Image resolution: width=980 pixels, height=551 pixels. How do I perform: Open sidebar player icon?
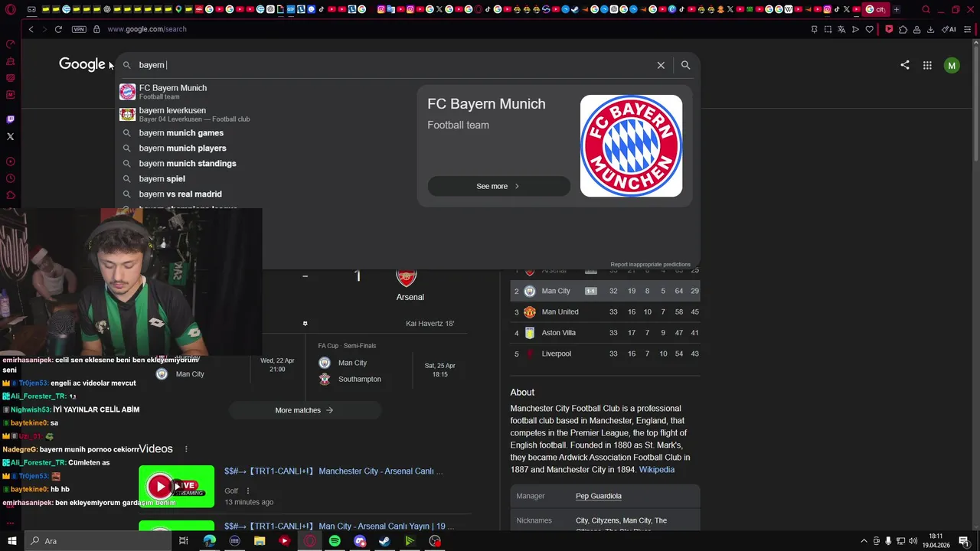tap(10, 161)
